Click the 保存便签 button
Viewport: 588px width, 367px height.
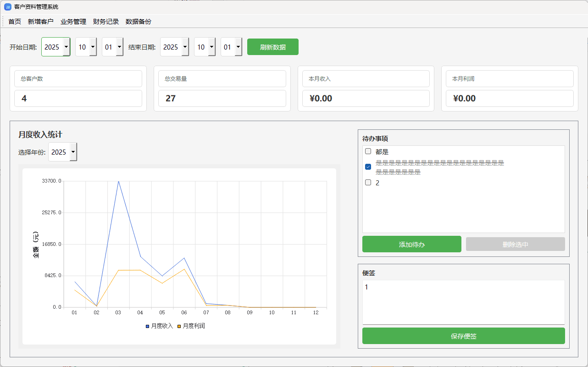[x=463, y=336]
